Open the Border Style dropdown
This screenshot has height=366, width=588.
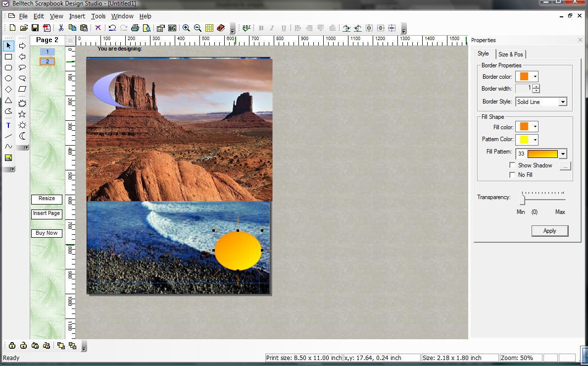(563, 102)
